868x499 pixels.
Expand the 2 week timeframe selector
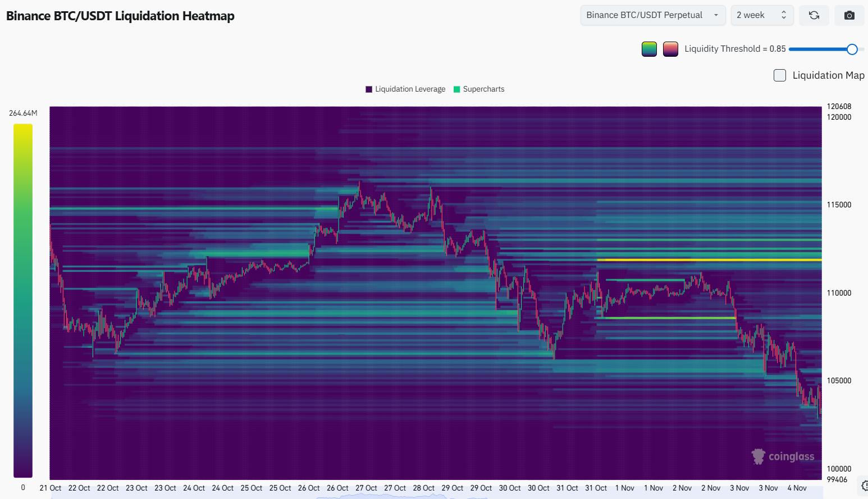coord(751,15)
